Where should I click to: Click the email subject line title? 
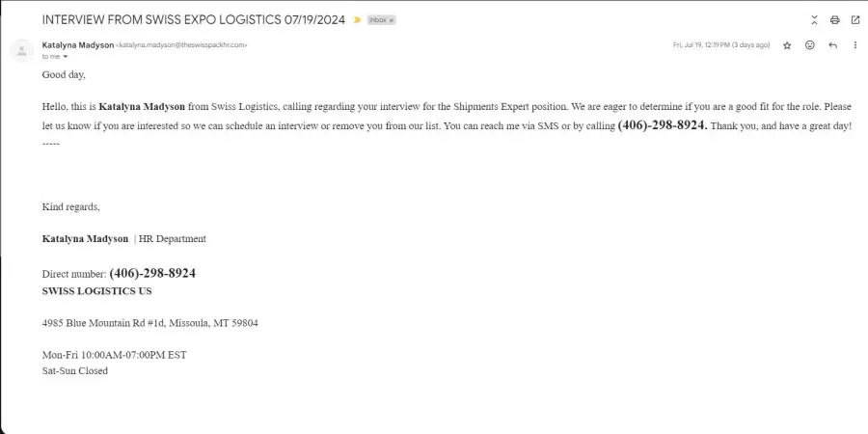click(193, 20)
